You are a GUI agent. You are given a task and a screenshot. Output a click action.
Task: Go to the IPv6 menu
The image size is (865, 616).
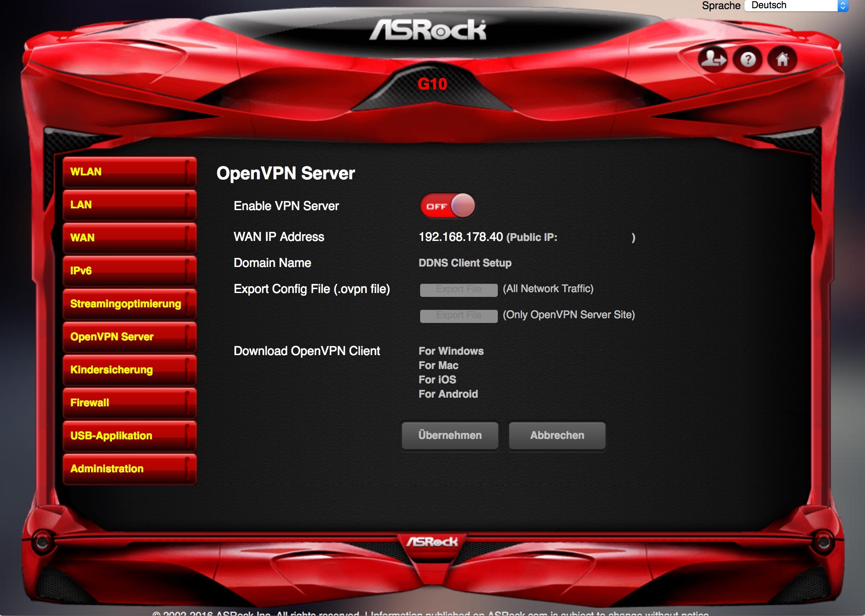click(129, 271)
